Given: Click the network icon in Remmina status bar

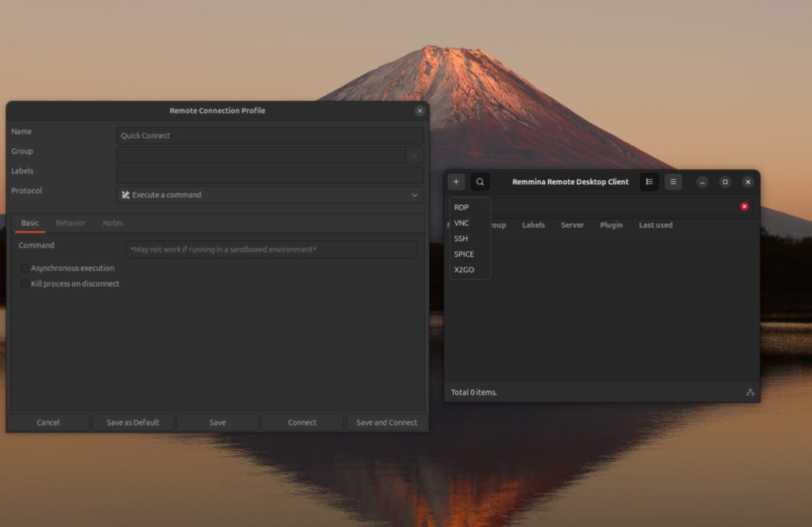Looking at the screenshot, I should pyautogui.click(x=750, y=392).
